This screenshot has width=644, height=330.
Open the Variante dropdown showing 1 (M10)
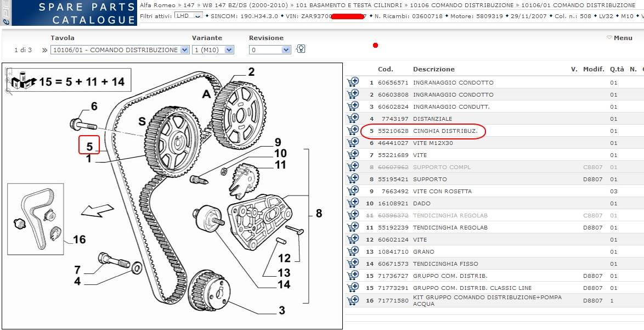coord(213,50)
